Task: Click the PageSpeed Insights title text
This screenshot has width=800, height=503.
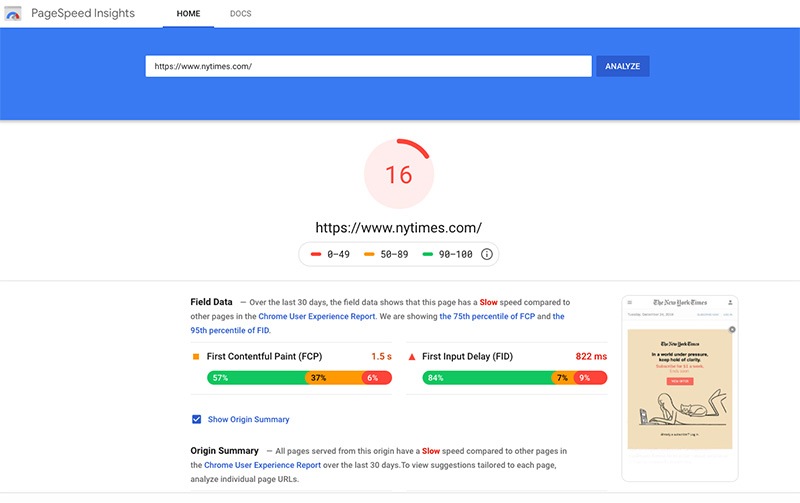Action: pyautogui.click(x=83, y=13)
